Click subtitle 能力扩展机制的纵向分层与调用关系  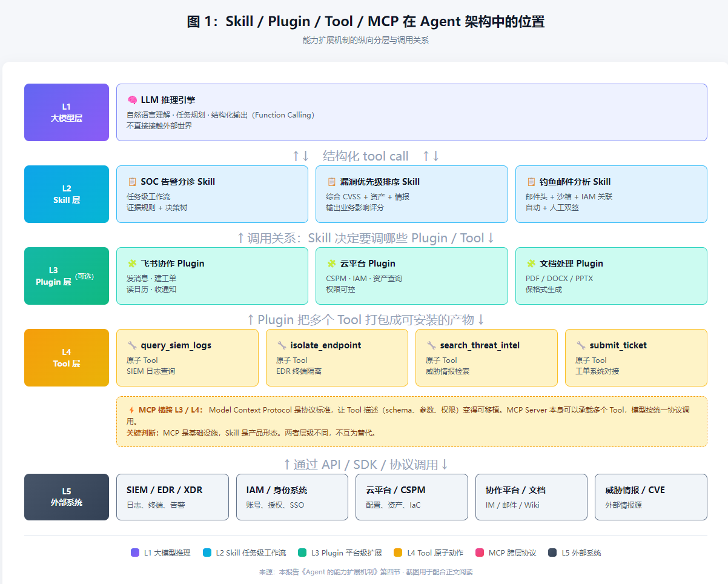tap(366, 40)
